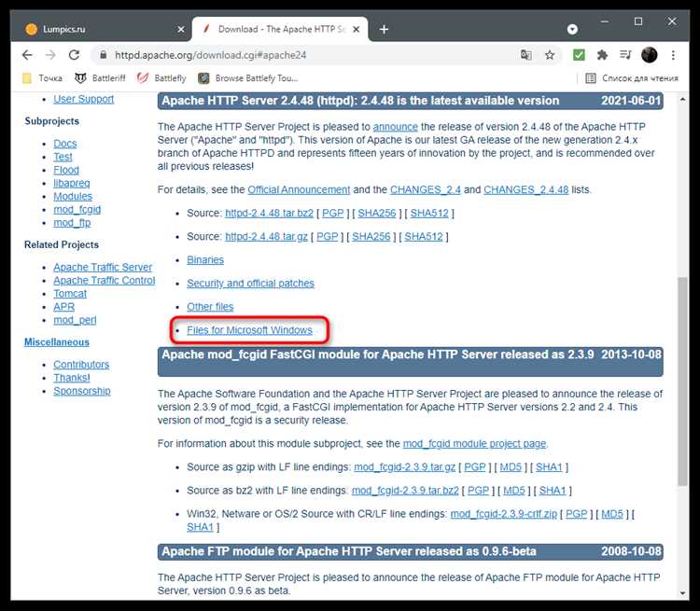Open MD5 for mod_fcgid-2.3.9.tar.gz

pyautogui.click(x=511, y=467)
